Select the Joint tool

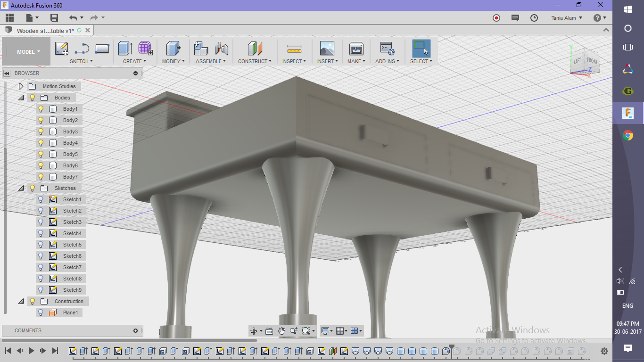[x=221, y=48]
